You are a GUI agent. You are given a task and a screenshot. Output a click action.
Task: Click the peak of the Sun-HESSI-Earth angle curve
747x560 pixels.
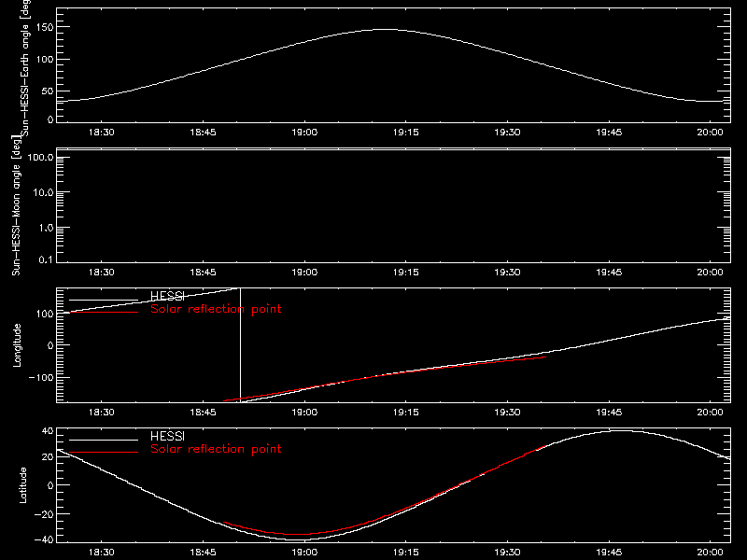coord(386,30)
